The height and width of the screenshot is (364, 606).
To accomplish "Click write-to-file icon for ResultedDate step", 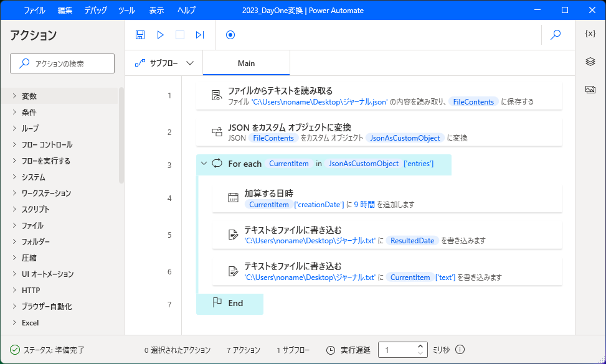I will 233,235.
